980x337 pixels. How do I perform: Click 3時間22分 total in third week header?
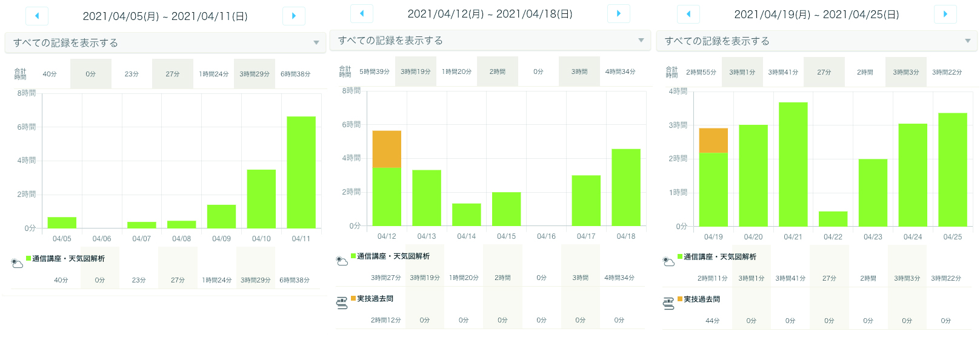tap(947, 72)
